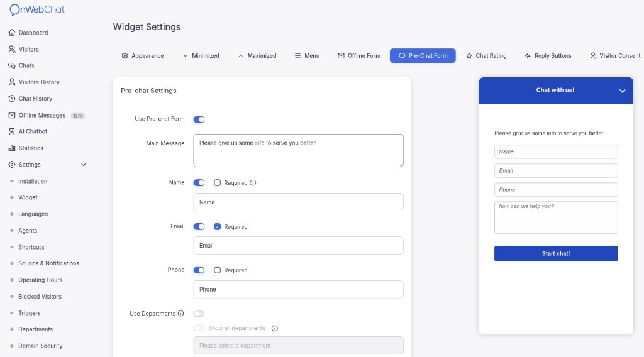The width and height of the screenshot is (644, 357).
Task: Disable the Phone field toggle
Action: [x=199, y=270]
